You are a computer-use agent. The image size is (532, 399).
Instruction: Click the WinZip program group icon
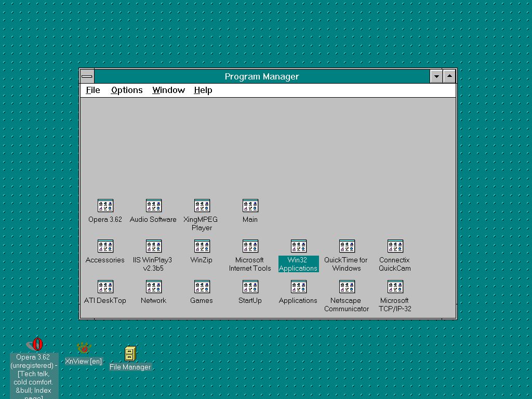point(202,246)
